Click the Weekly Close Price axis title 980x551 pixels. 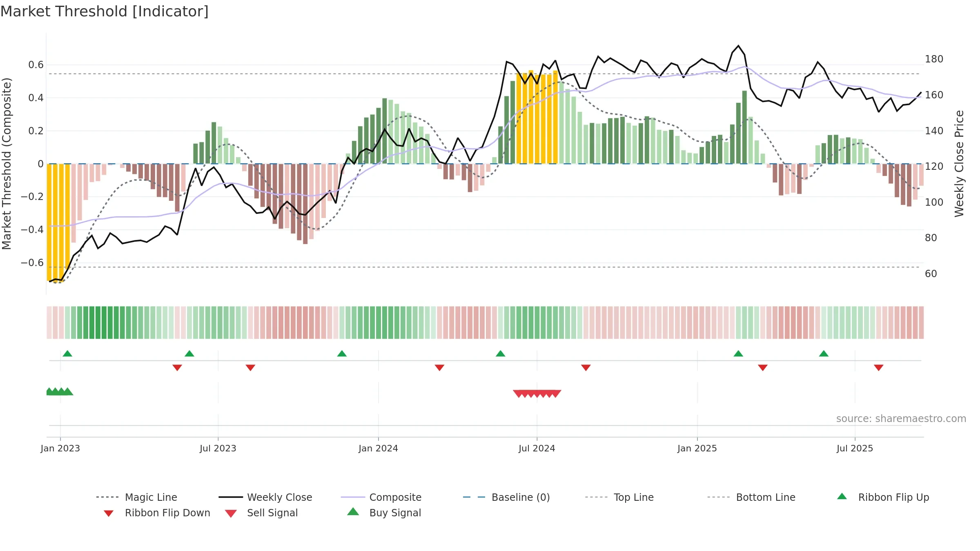click(x=959, y=164)
